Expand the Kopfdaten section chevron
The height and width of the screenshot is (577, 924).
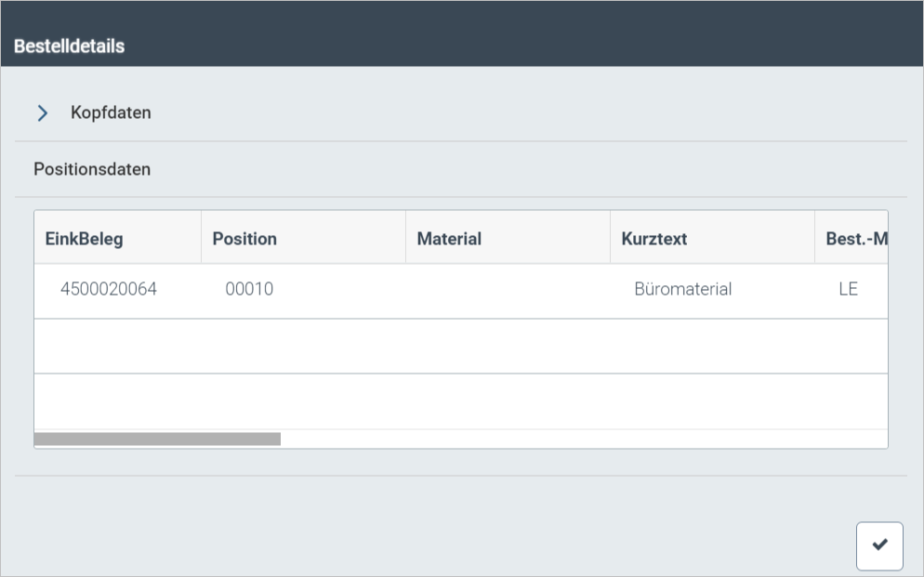(x=42, y=113)
